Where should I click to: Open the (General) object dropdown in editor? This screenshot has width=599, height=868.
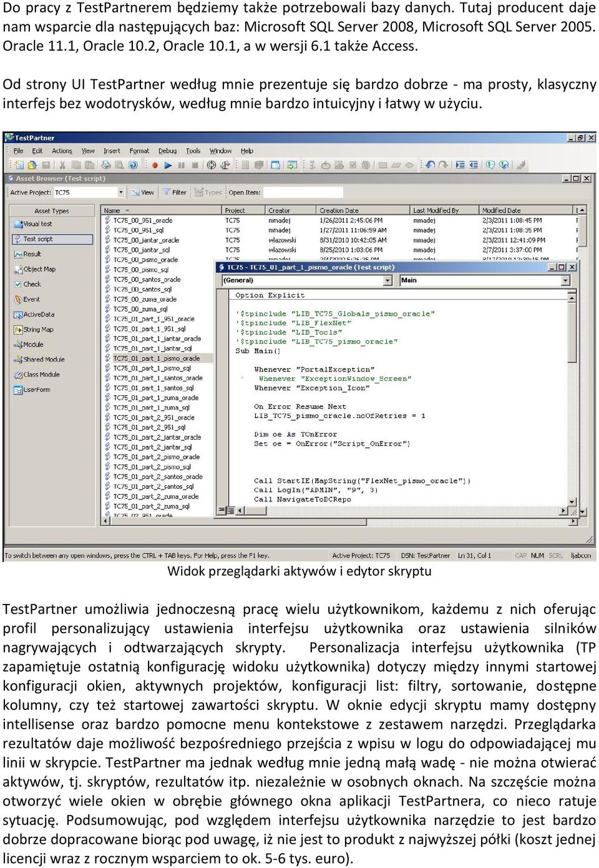point(387,280)
